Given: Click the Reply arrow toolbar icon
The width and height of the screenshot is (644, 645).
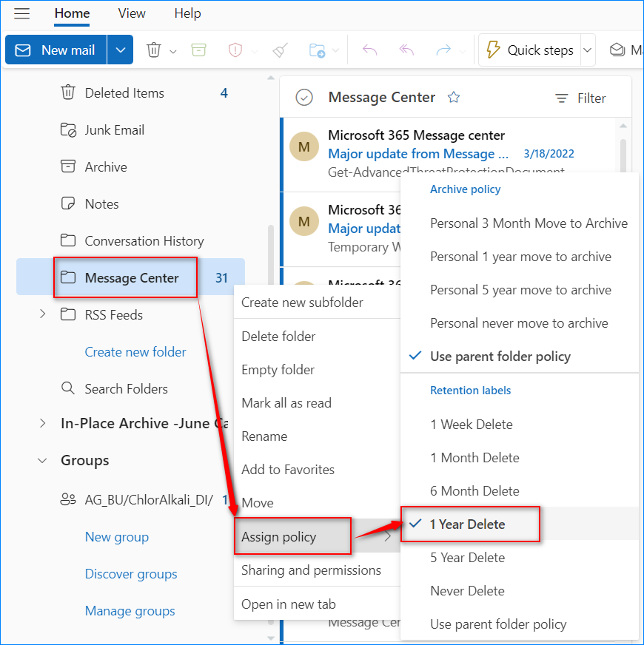Looking at the screenshot, I should pyautogui.click(x=369, y=50).
